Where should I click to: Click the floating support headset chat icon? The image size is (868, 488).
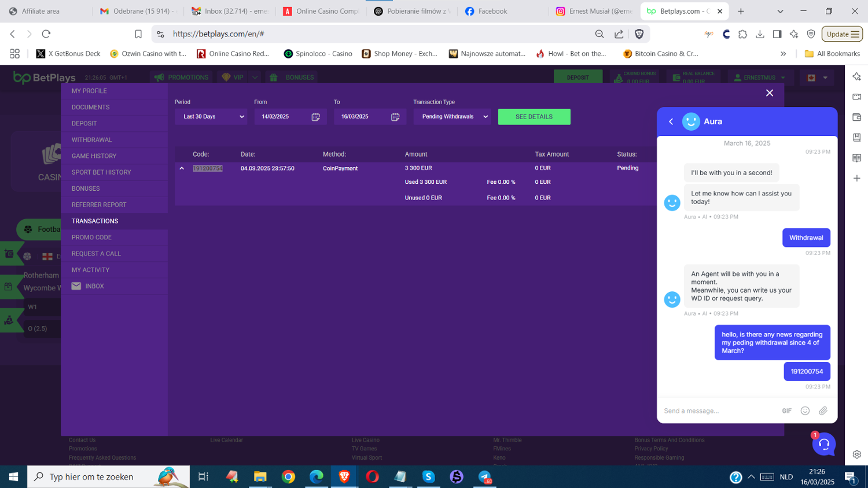point(824,444)
